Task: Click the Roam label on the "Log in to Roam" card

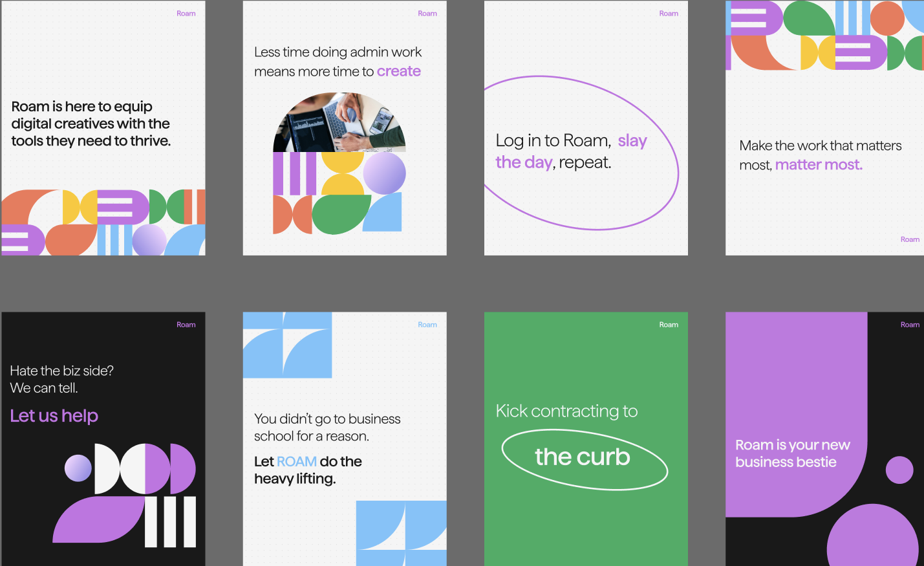Action: coord(669,14)
